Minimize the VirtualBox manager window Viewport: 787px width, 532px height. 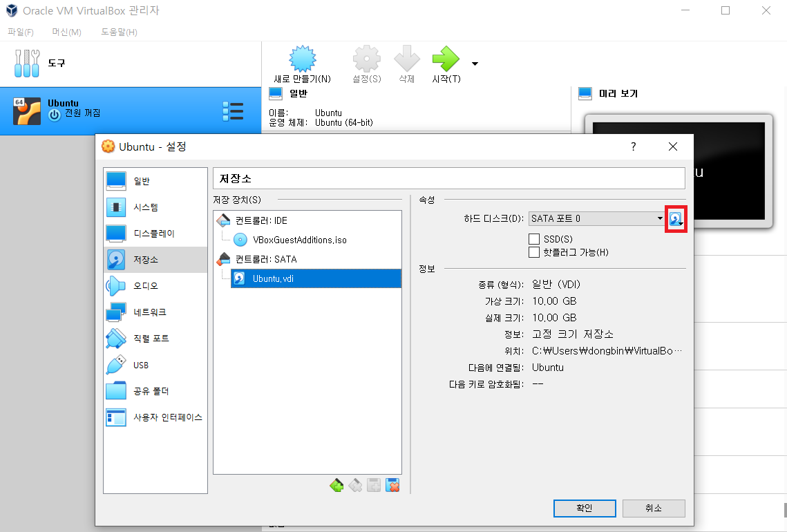(685, 10)
